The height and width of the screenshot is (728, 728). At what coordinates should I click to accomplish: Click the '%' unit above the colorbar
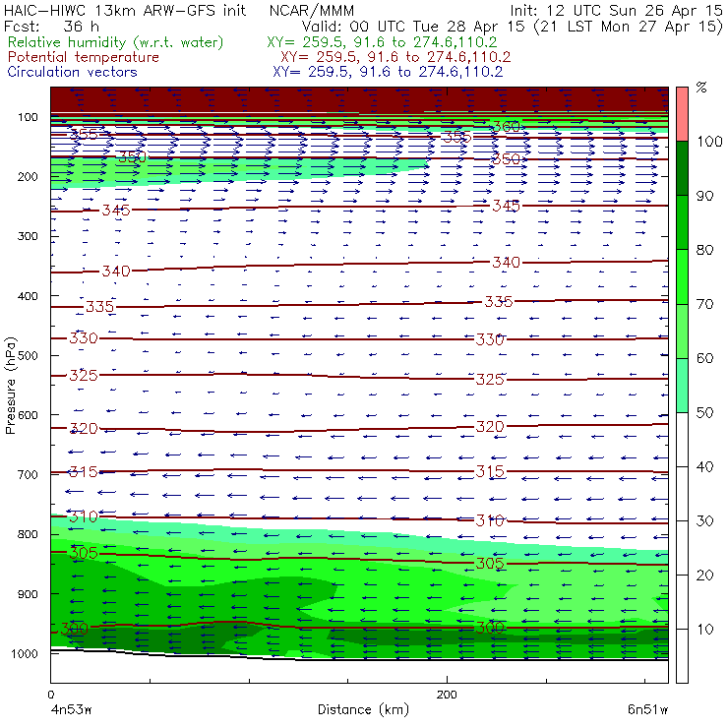[x=701, y=88]
